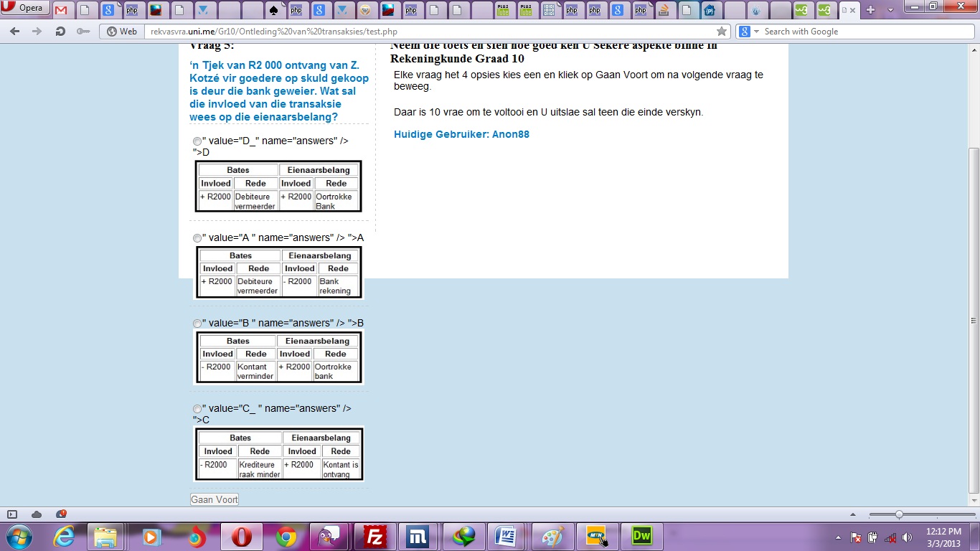Open FileZilla from the taskbar

374,537
